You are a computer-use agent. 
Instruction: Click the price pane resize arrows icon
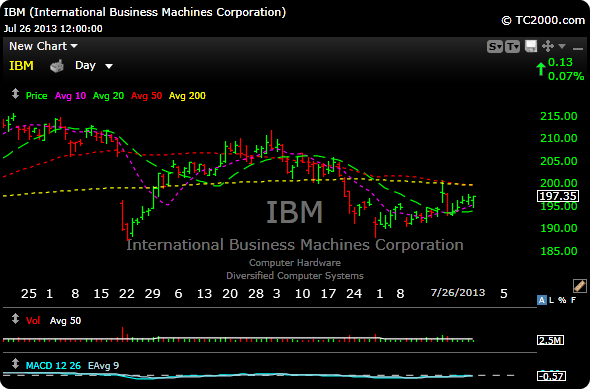click(x=15, y=94)
